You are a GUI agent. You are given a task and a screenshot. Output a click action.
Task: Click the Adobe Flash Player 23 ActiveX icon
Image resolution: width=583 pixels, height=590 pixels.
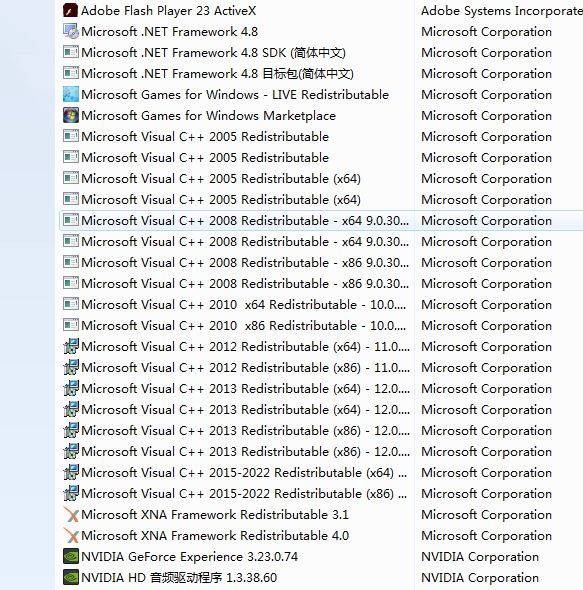coord(70,11)
